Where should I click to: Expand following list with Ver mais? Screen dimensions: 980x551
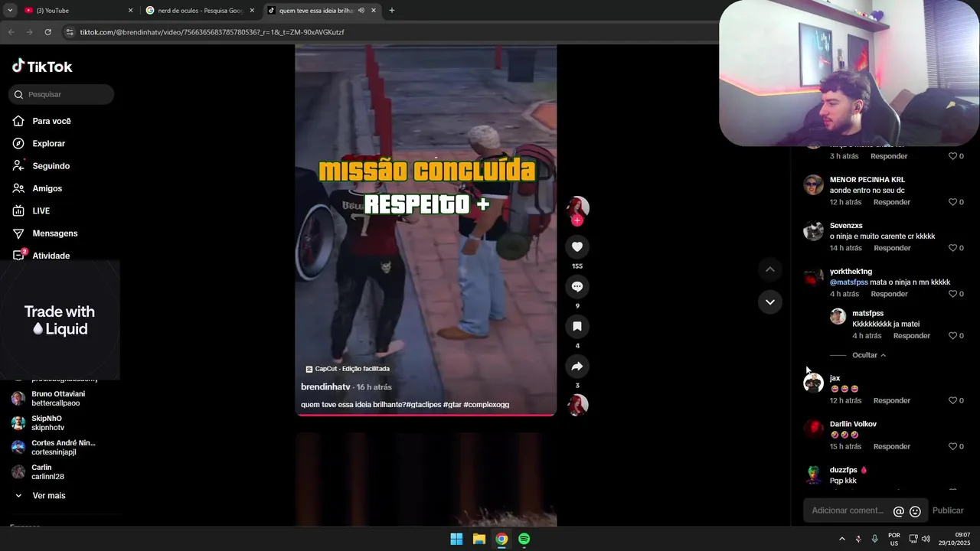pos(49,496)
